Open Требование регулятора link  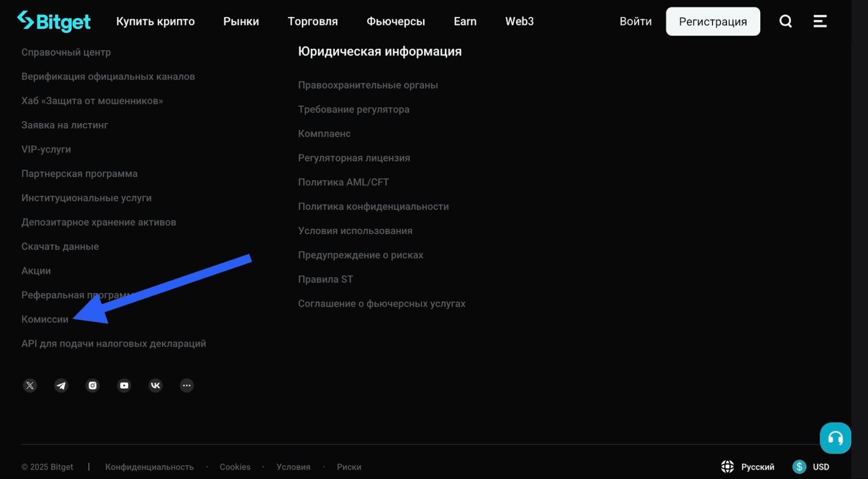pyautogui.click(x=353, y=110)
